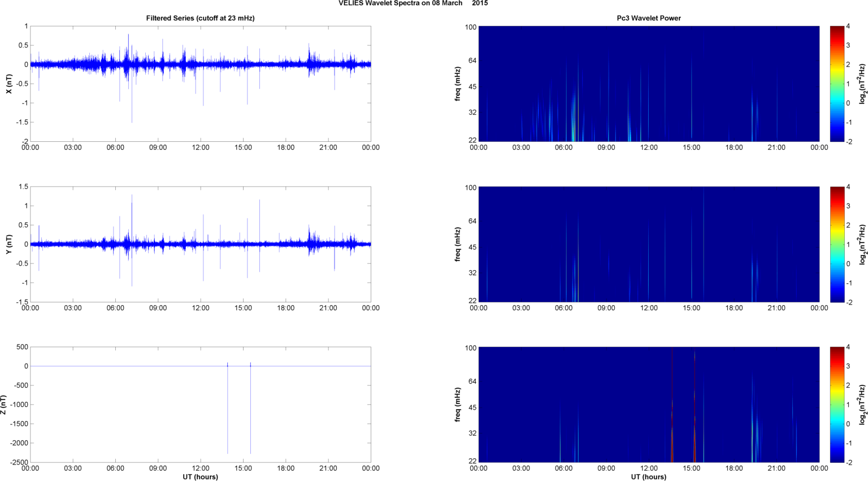Click the '06:00' tick under the Z series plot
Viewport: 868px width, 481px height.
(x=115, y=469)
